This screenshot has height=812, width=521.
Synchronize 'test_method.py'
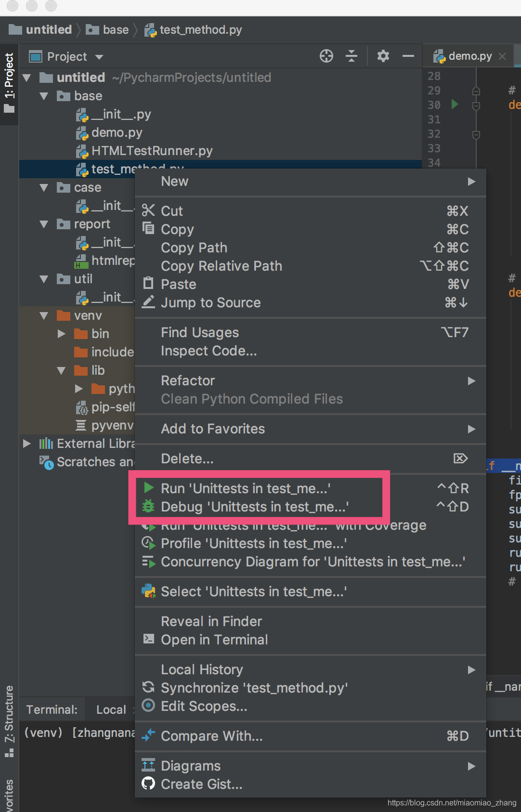point(311,688)
